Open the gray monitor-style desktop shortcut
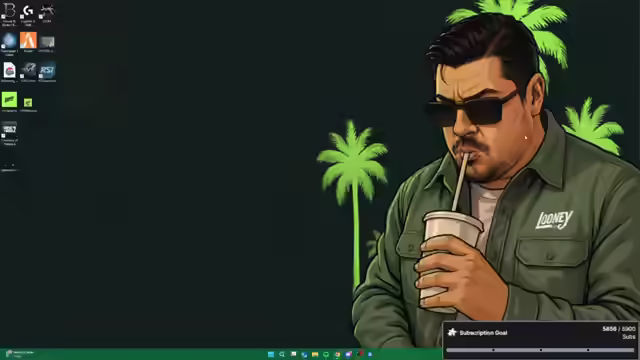Screen dimensions: 640x360 (47, 42)
